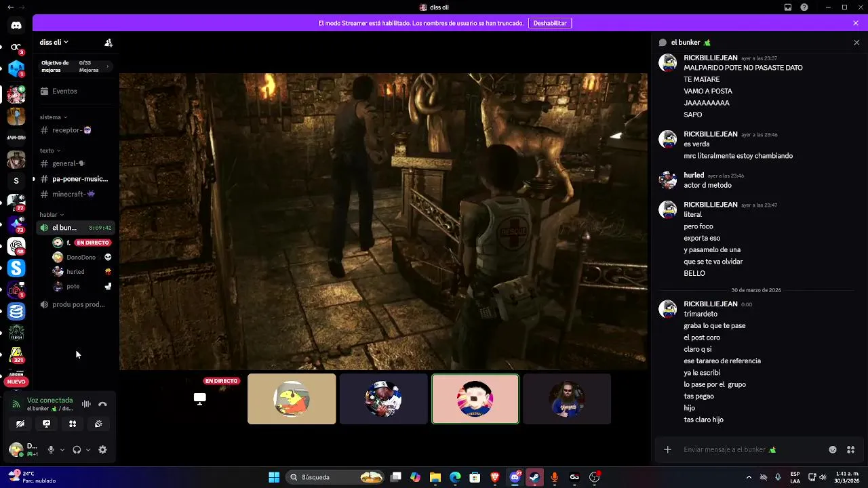Select the yellow duck participant tile
Screen dimensions: 868x488
pyautogui.click(x=292, y=399)
